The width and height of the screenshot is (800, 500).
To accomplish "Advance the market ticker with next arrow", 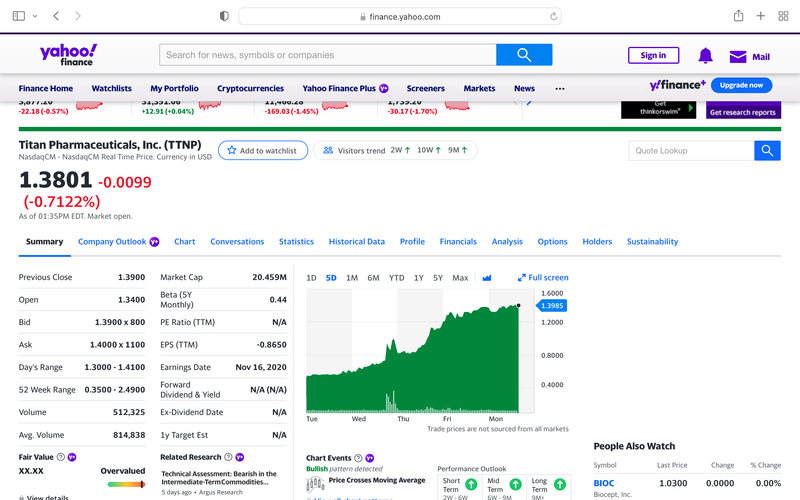I will click(529, 102).
